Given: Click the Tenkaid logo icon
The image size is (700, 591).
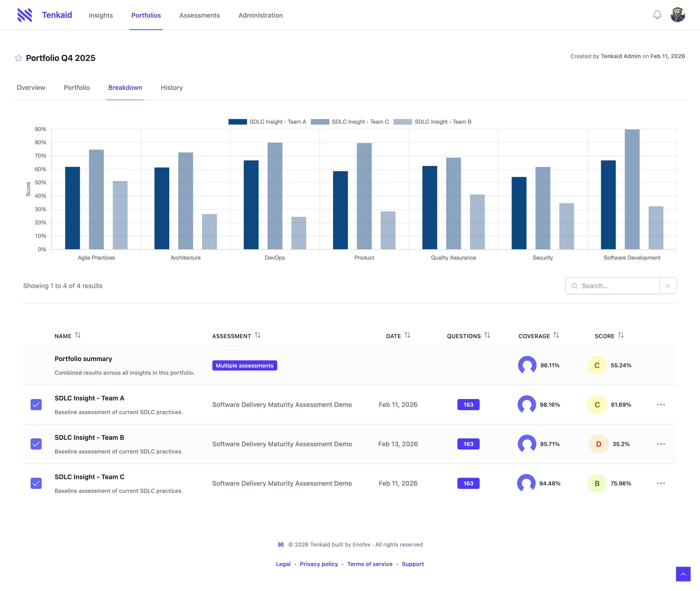Looking at the screenshot, I should coord(25,15).
